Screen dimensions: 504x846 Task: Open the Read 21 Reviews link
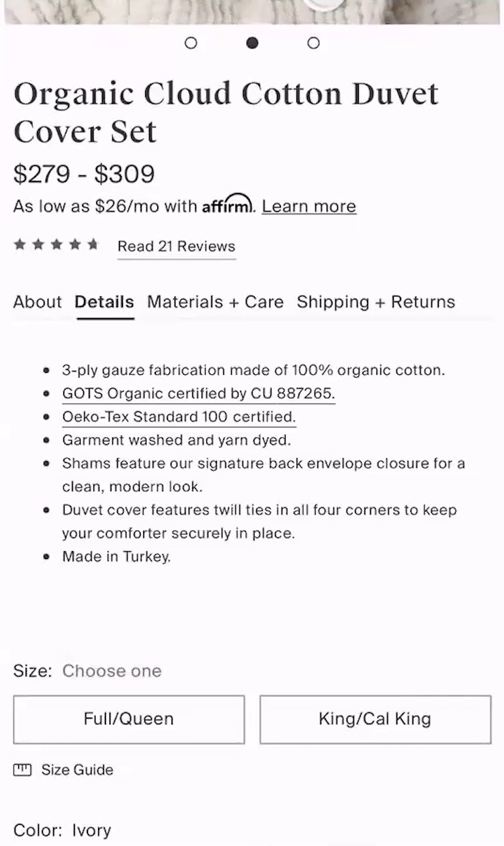(176, 247)
